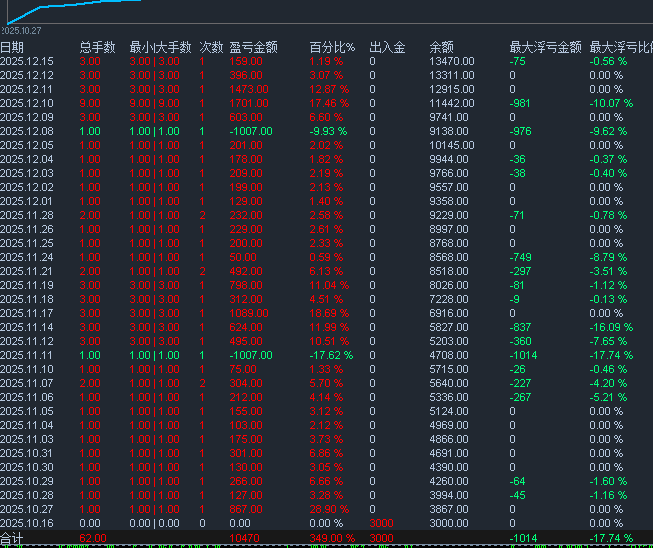653x548 pixels.
Task: Click the 出入金 column header
Action: pyautogui.click(x=387, y=47)
